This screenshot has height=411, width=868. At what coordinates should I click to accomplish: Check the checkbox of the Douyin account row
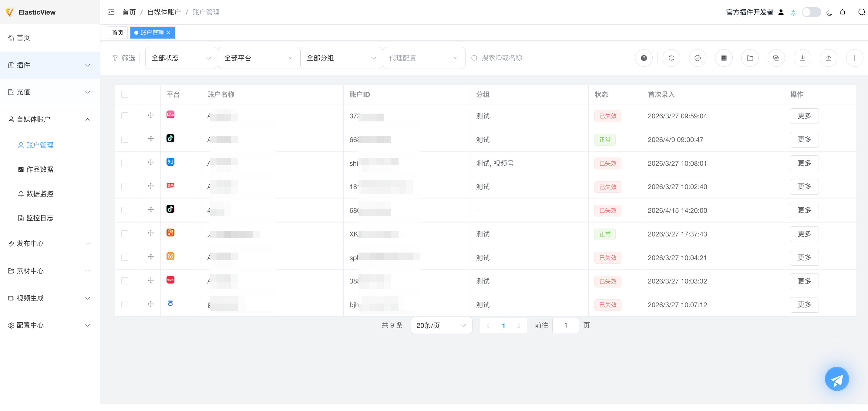[x=125, y=140]
